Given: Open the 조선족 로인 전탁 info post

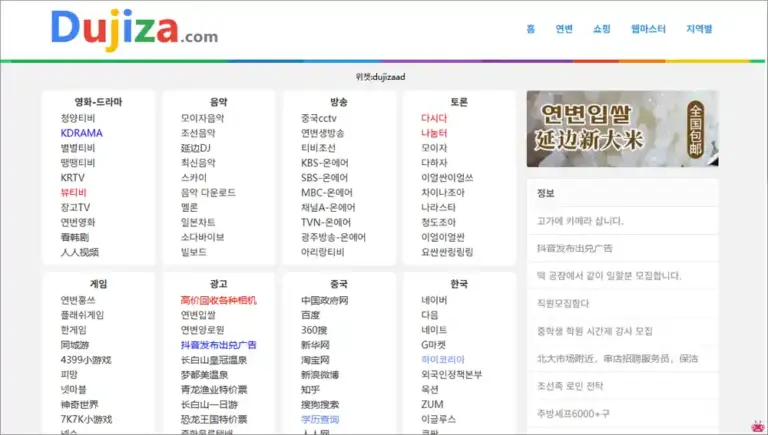Looking at the screenshot, I should [x=570, y=386].
